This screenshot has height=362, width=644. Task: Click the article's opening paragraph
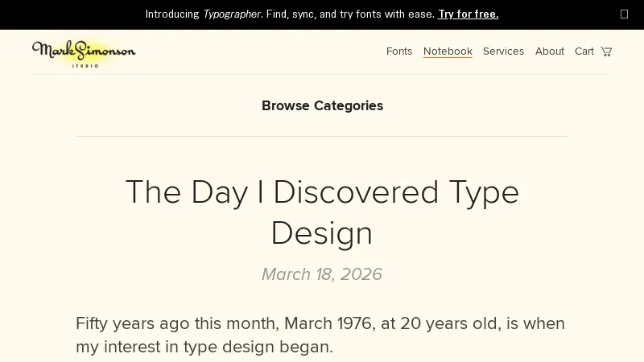pyautogui.click(x=320, y=335)
